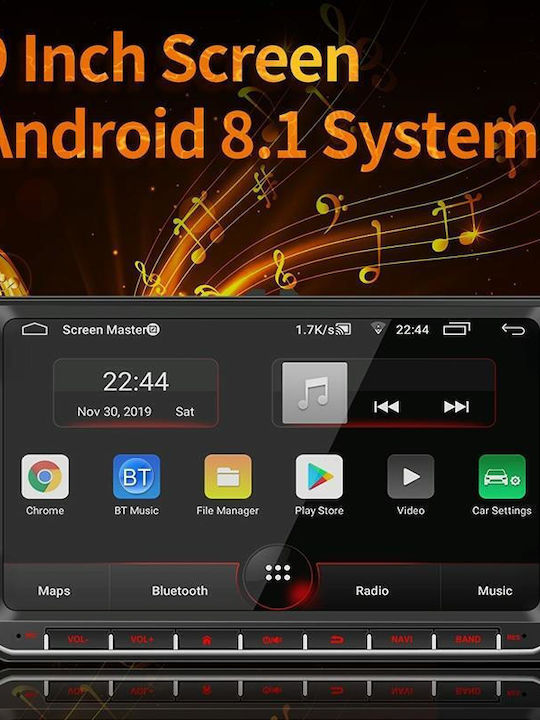Screen dimensions: 540x720
Task: Tap the BAND hardware button
Action: (467, 639)
